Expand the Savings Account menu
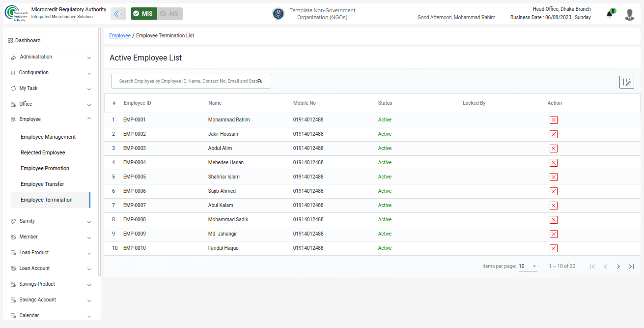 (x=51, y=300)
